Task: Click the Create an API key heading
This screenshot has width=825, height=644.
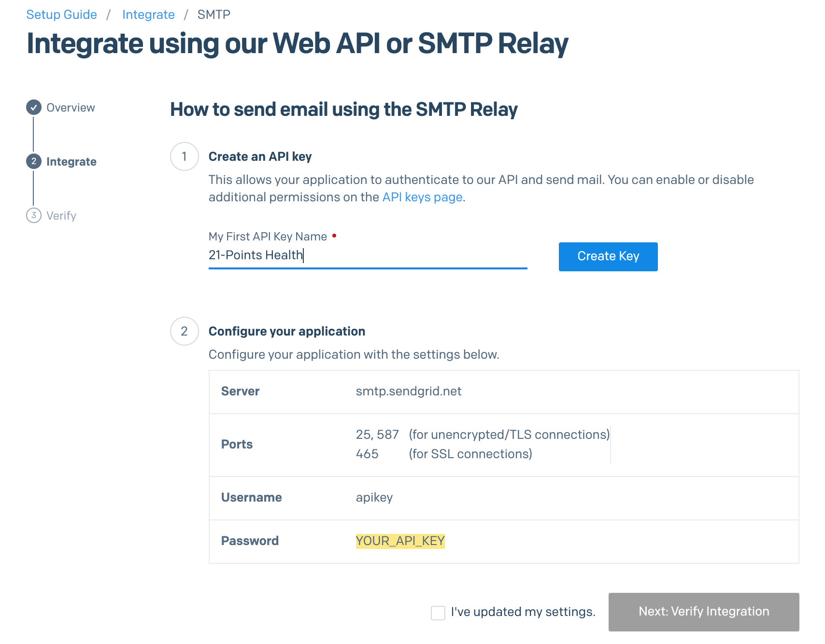Action: 260,156
